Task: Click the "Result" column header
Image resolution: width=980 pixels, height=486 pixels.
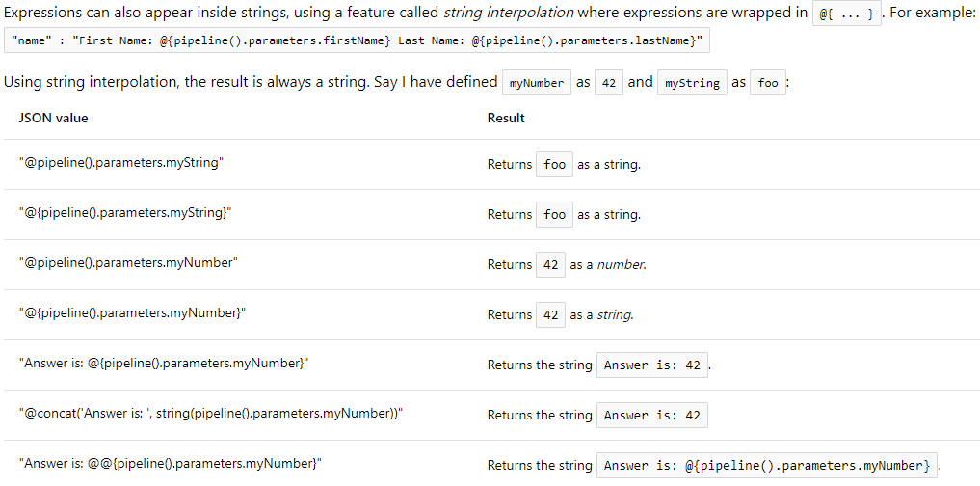Action: pyautogui.click(x=506, y=118)
